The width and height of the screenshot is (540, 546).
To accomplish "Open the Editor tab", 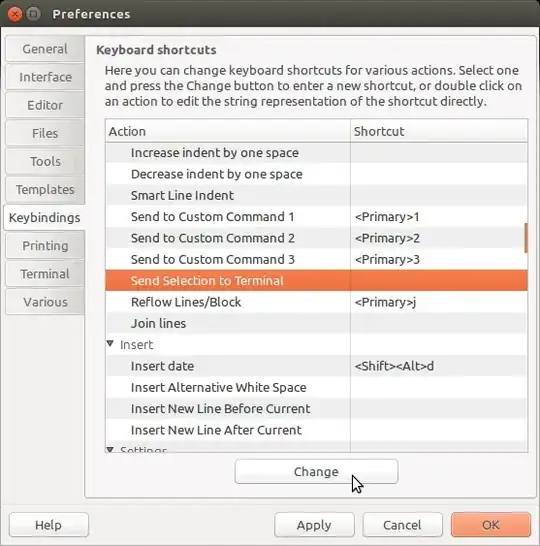I will tap(45, 105).
